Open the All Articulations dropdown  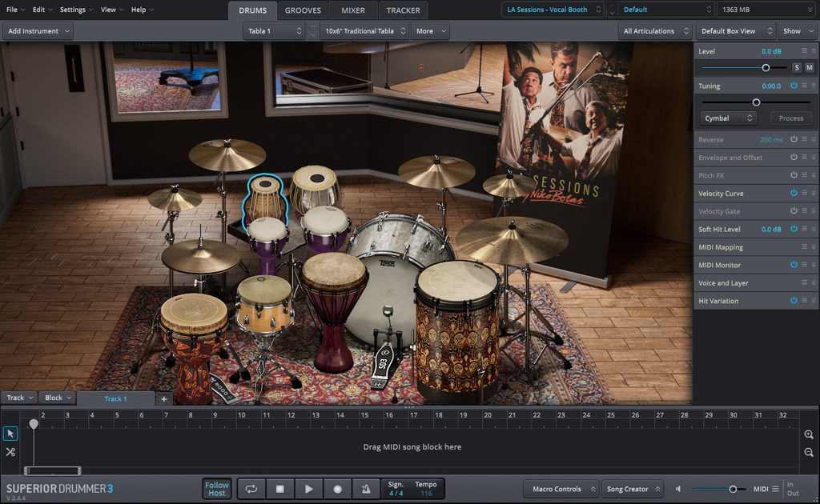[x=655, y=31]
